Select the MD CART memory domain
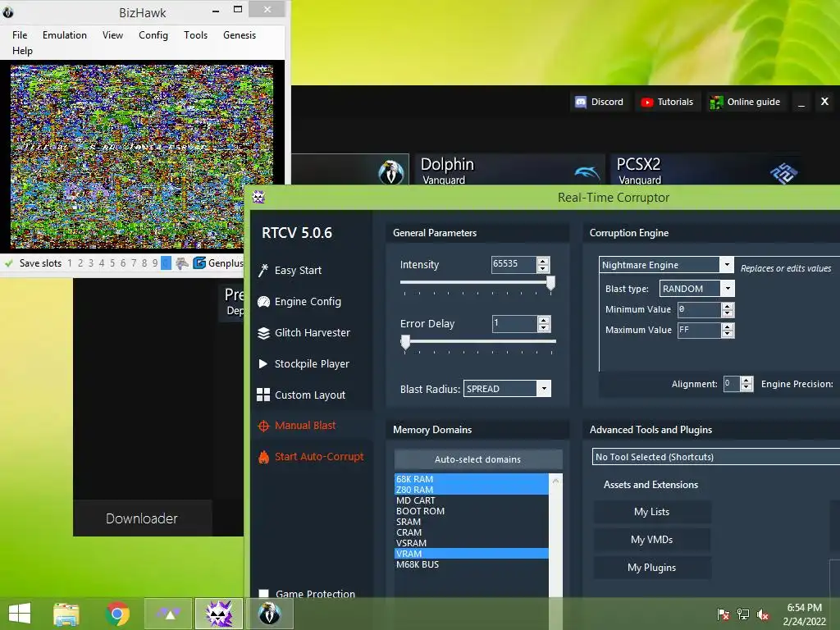The width and height of the screenshot is (840, 630). point(472,500)
